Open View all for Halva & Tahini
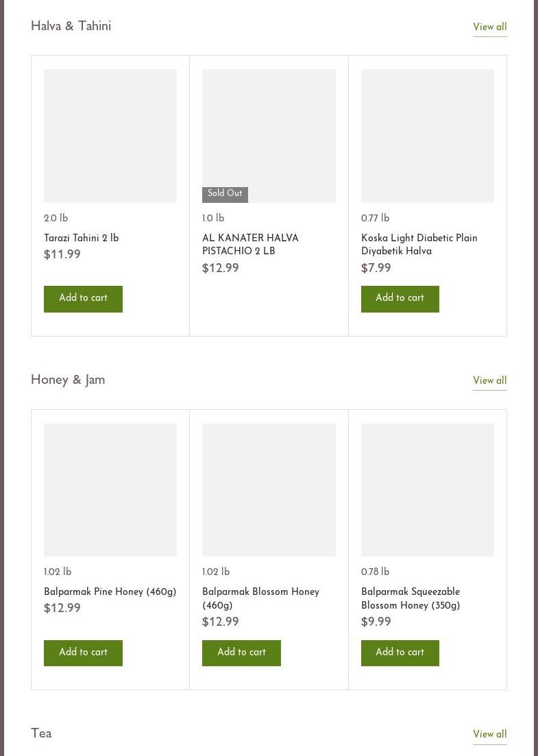The width and height of the screenshot is (538, 756). pyautogui.click(x=489, y=27)
